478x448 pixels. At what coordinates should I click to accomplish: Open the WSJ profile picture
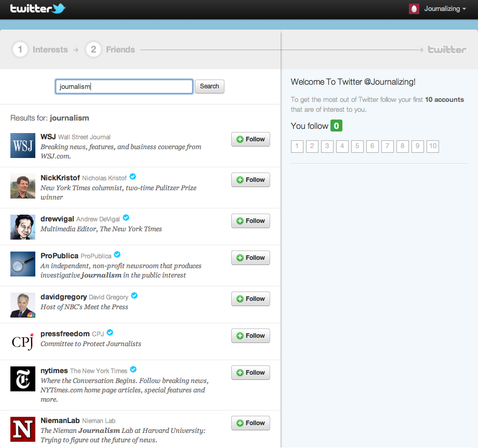pyautogui.click(x=23, y=146)
